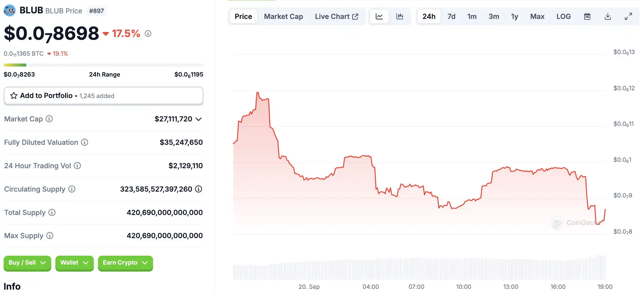Expand the chart to fullscreen
Screen dimensions: 644x293
tap(628, 16)
